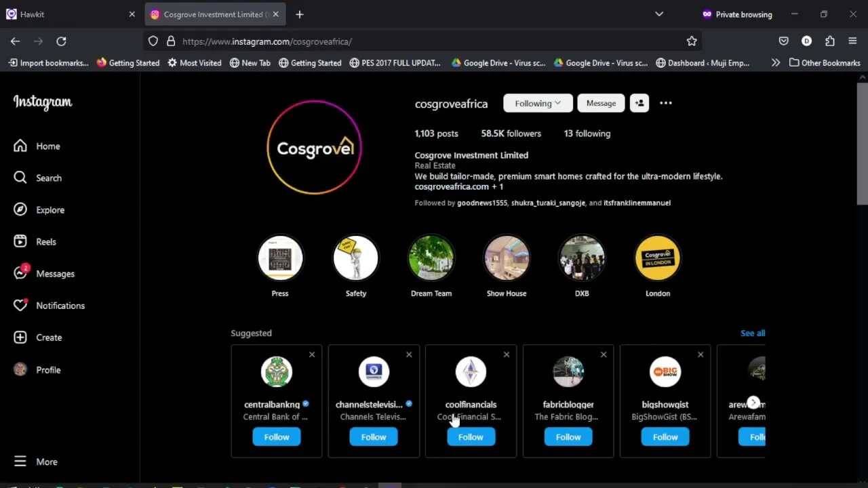868x488 pixels.
Task: Open Reels from the sidebar
Action: click(35, 241)
